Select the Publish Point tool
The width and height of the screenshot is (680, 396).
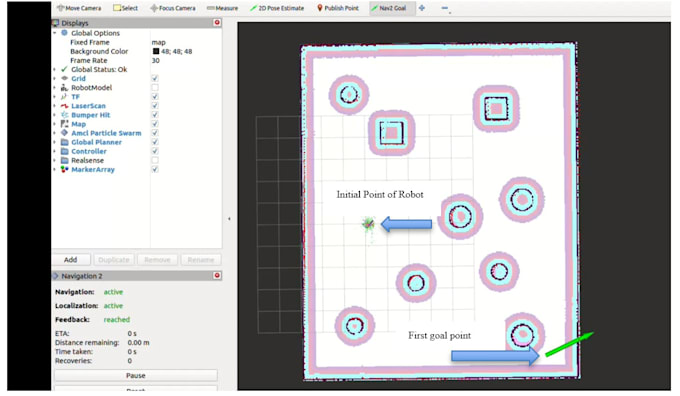tap(337, 8)
